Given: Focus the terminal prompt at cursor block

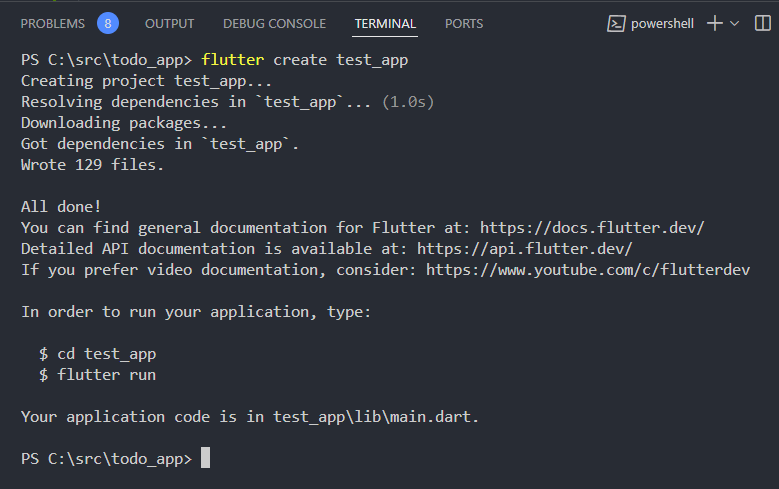Looking at the screenshot, I should click(205, 458).
